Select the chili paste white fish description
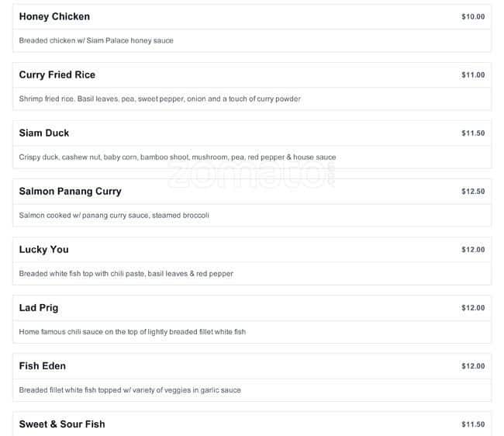Viewport: 504px width, 436px height. [x=126, y=273]
